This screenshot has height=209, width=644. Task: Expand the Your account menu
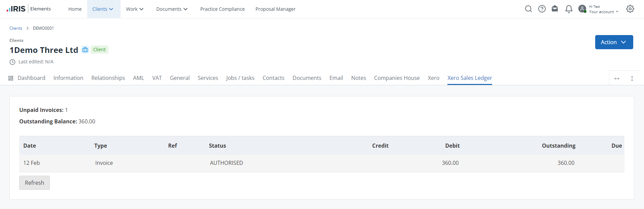click(x=603, y=11)
